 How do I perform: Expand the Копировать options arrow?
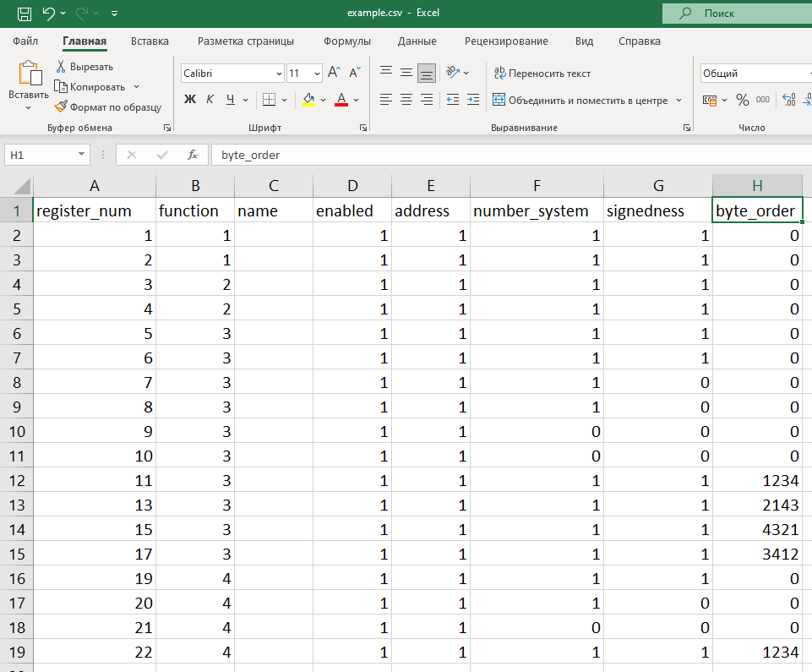(x=136, y=86)
